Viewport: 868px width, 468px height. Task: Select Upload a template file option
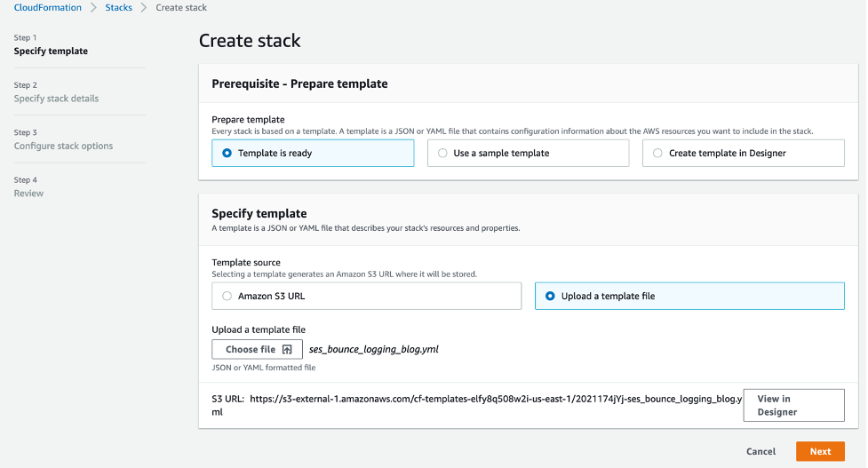coord(551,297)
